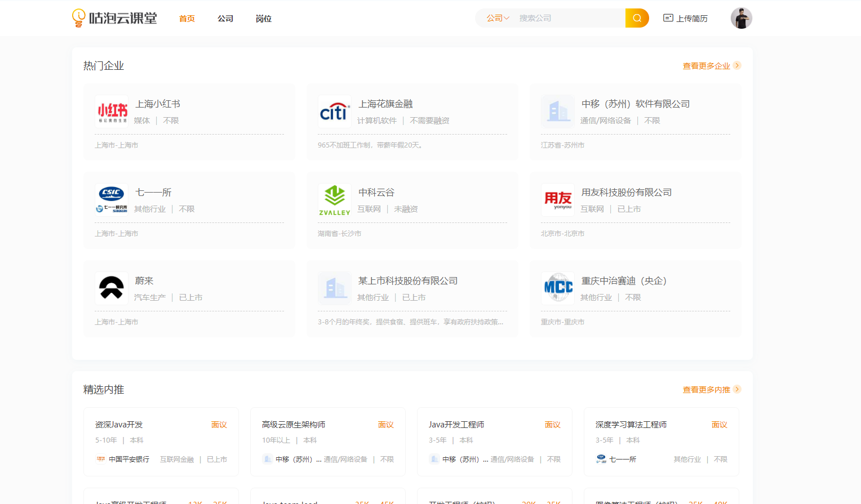Open 查看更多企业 link
861x504 pixels.
706,66
